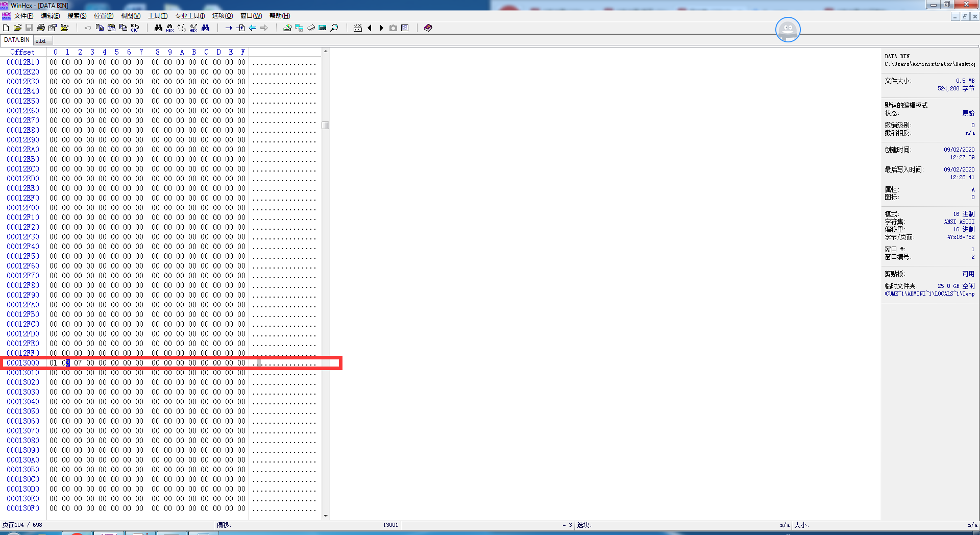Select offset row 00012FF0
This screenshot has width=980, height=535.
click(x=23, y=353)
